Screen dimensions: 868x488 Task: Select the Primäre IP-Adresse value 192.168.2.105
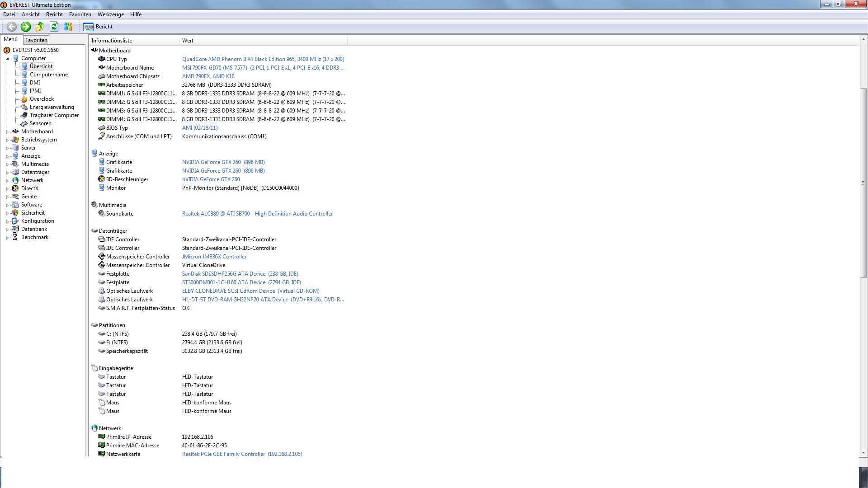pos(198,437)
